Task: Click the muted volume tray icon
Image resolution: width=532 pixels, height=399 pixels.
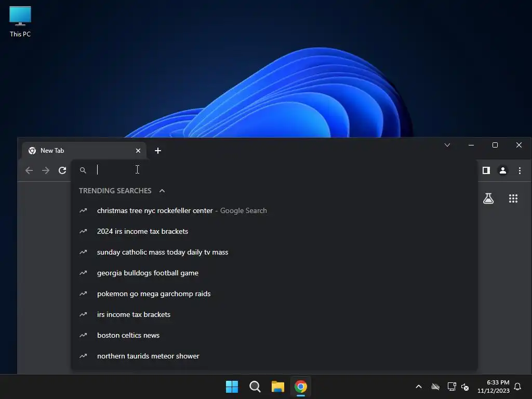Action: pos(465,387)
